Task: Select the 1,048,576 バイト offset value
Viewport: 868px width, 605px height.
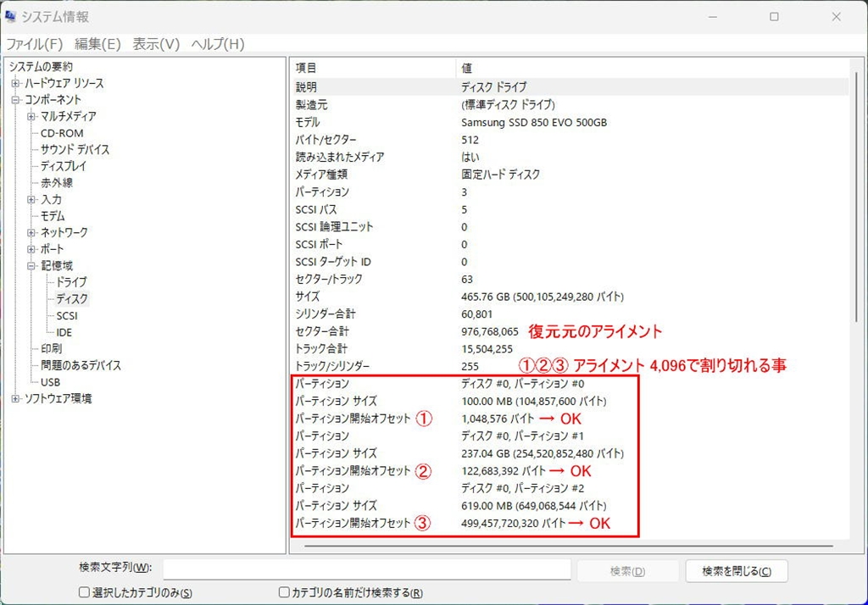Action: point(498,419)
